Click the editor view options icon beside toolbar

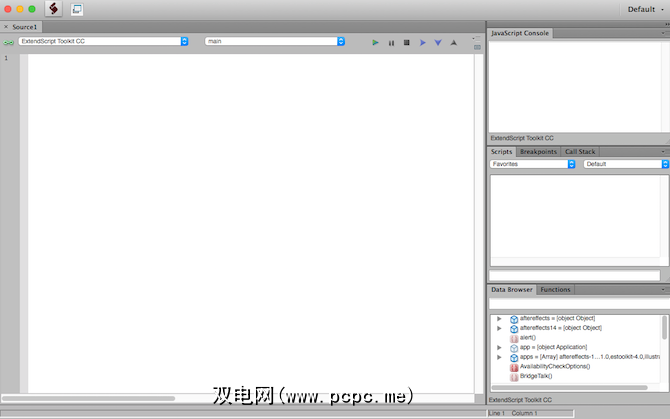click(477, 47)
